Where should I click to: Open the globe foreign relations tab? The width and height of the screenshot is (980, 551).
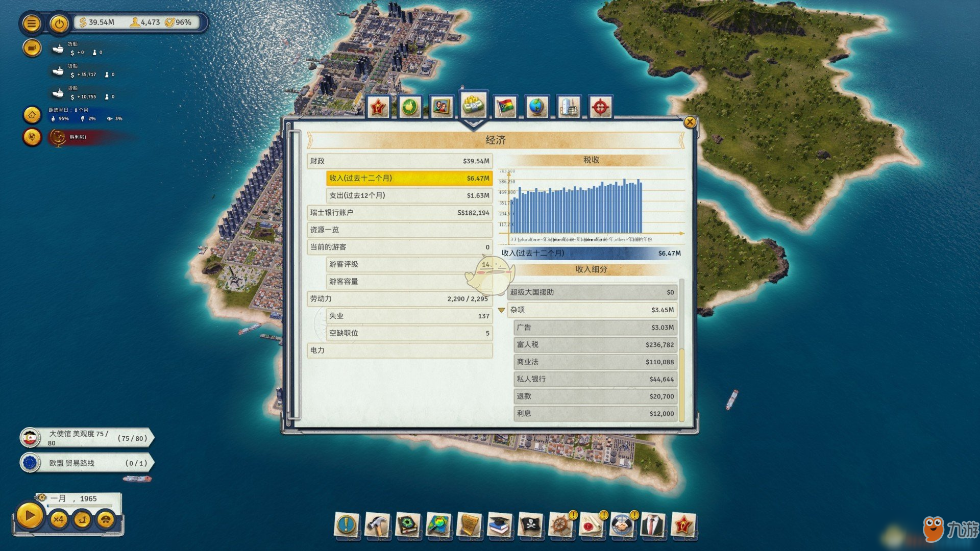[537, 107]
